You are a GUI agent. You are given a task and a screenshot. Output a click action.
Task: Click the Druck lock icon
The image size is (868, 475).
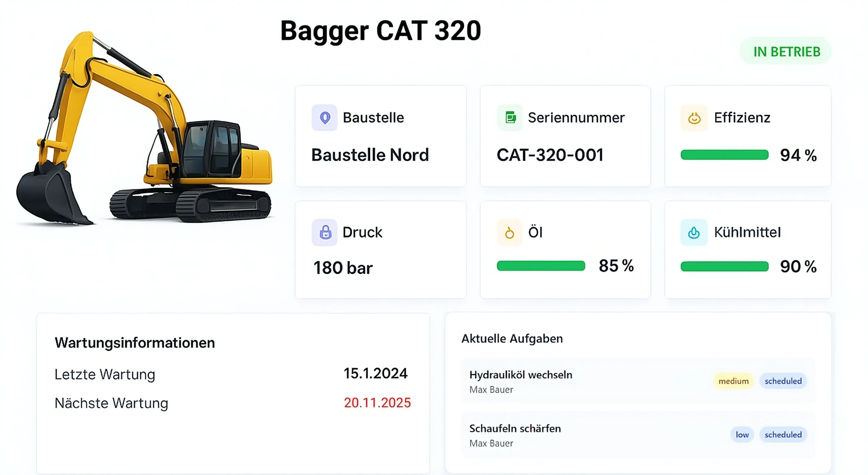pyautogui.click(x=324, y=232)
